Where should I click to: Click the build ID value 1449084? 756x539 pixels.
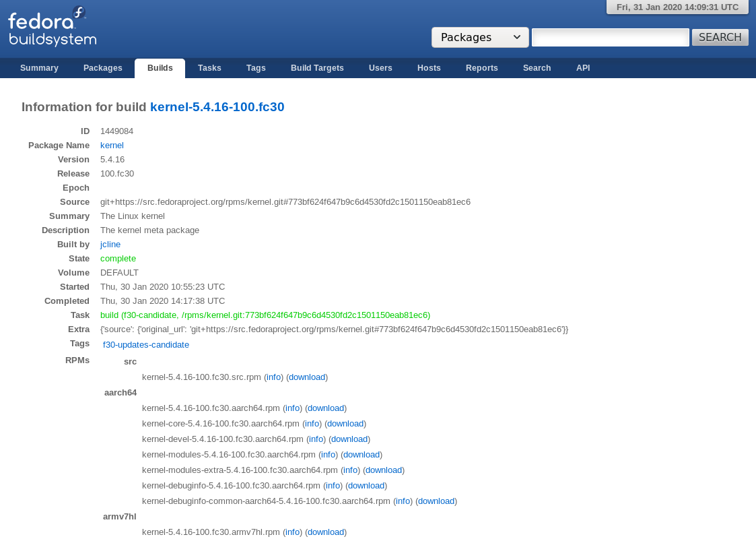coord(116,131)
